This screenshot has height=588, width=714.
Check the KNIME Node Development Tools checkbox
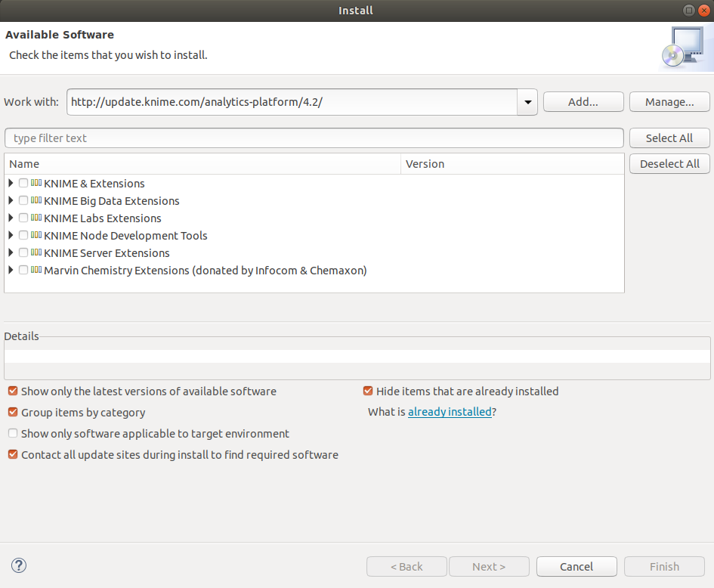pos(23,235)
